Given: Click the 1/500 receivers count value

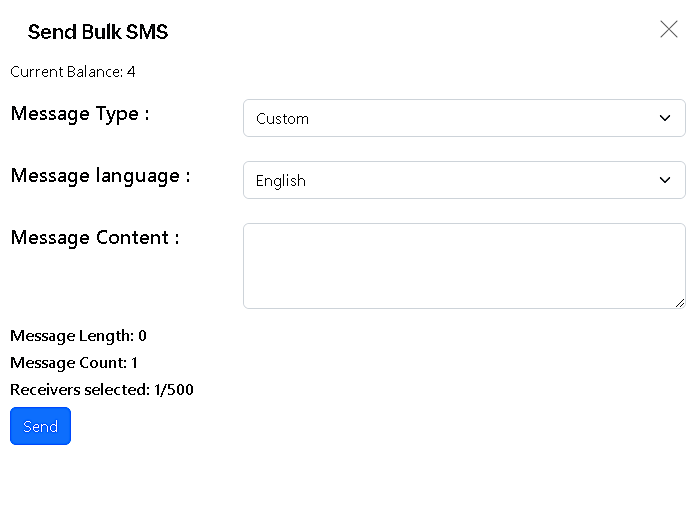Looking at the screenshot, I should tap(174, 390).
